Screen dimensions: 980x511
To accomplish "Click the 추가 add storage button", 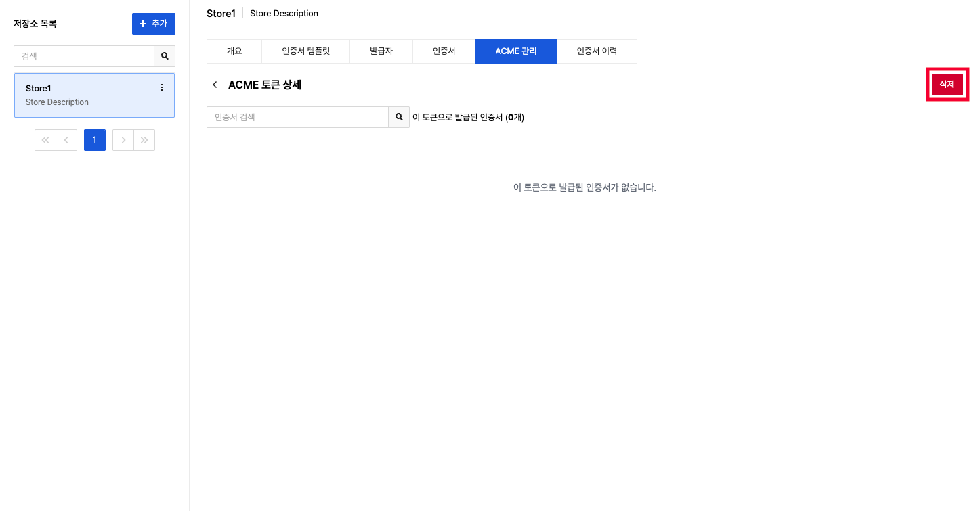I will [x=153, y=24].
